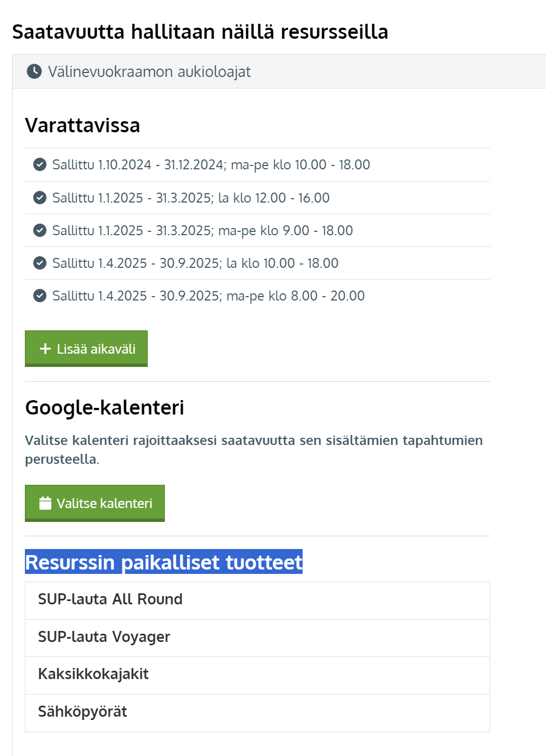Select rule 1.4.2025 - 30.9.2025 la klo 10.00

coord(195,263)
